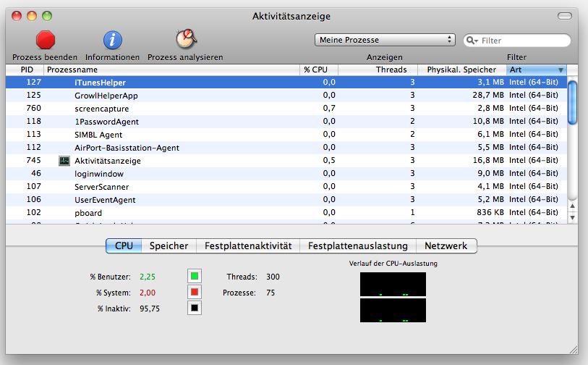Click the % Inaktiv value 95,75
The width and height of the screenshot is (588, 365).
[150, 309]
